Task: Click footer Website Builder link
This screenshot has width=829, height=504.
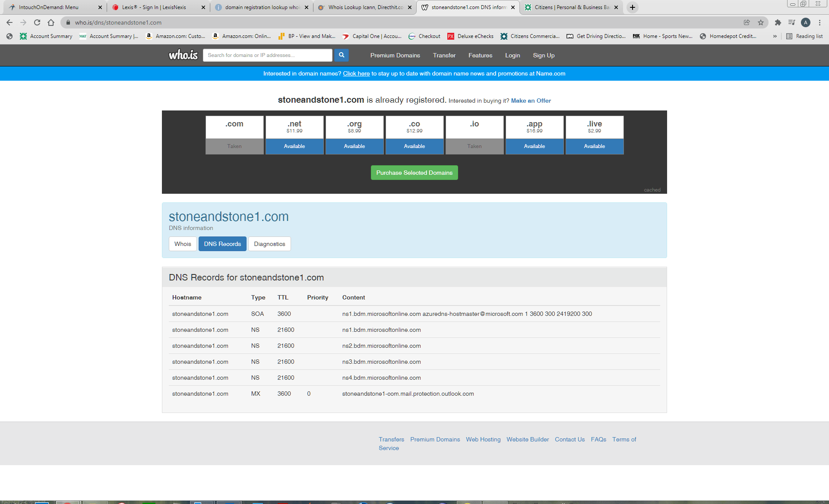Action: [x=528, y=439]
